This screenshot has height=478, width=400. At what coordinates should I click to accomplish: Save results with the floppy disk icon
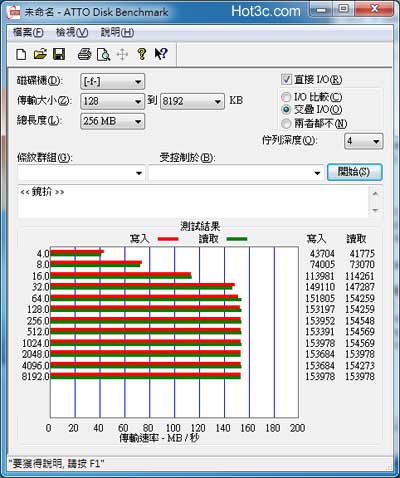pos(59,54)
